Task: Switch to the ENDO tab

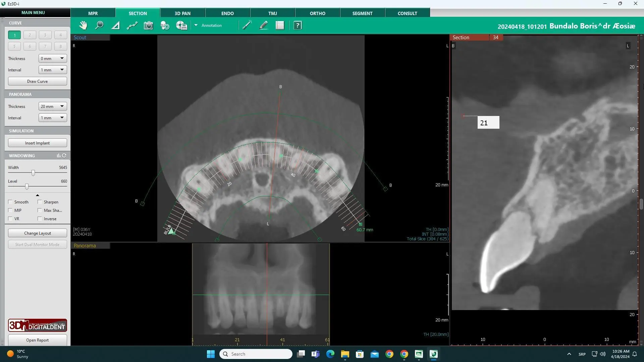Action: tap(227, 13)
